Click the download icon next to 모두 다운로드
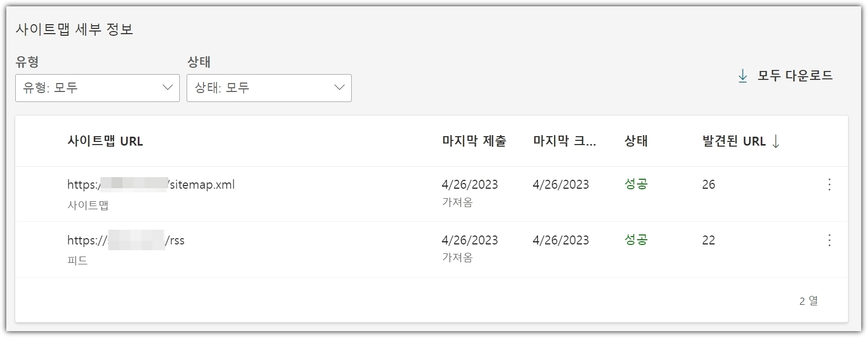This screenshot has height=338, width=868. [x=743, y=76]
